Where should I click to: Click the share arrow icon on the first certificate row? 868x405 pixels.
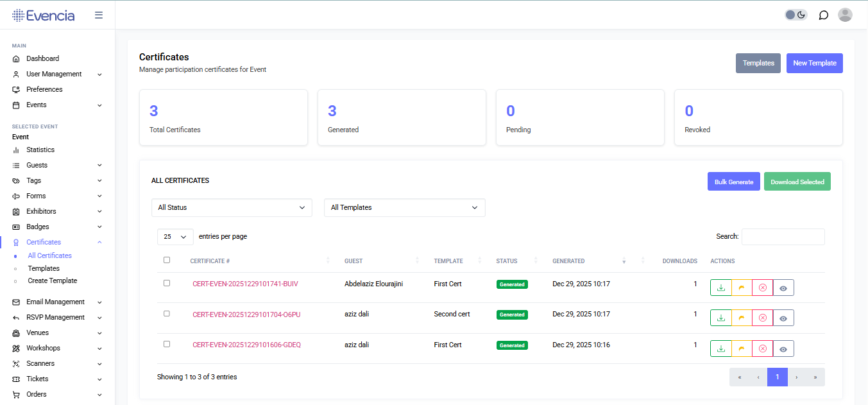(742, 287)
